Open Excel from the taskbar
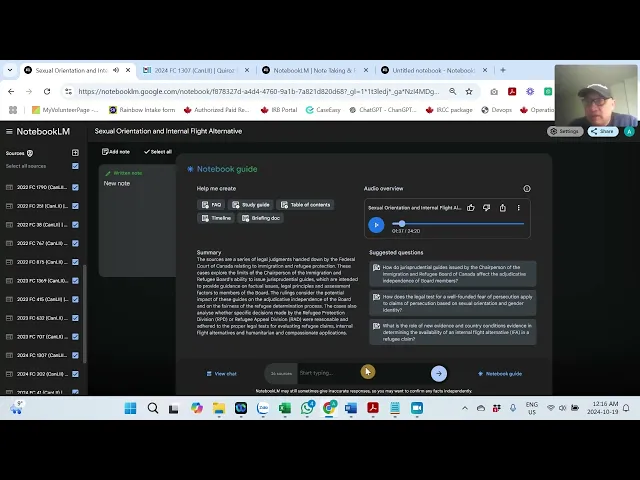 click(284, 408)
